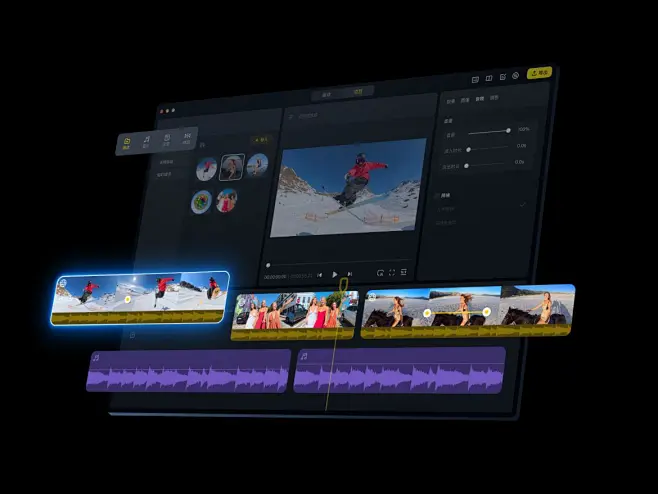Switch to the highlighted top center tab
Viewport: 658px width, 494px height.
[x=358, y=92]
